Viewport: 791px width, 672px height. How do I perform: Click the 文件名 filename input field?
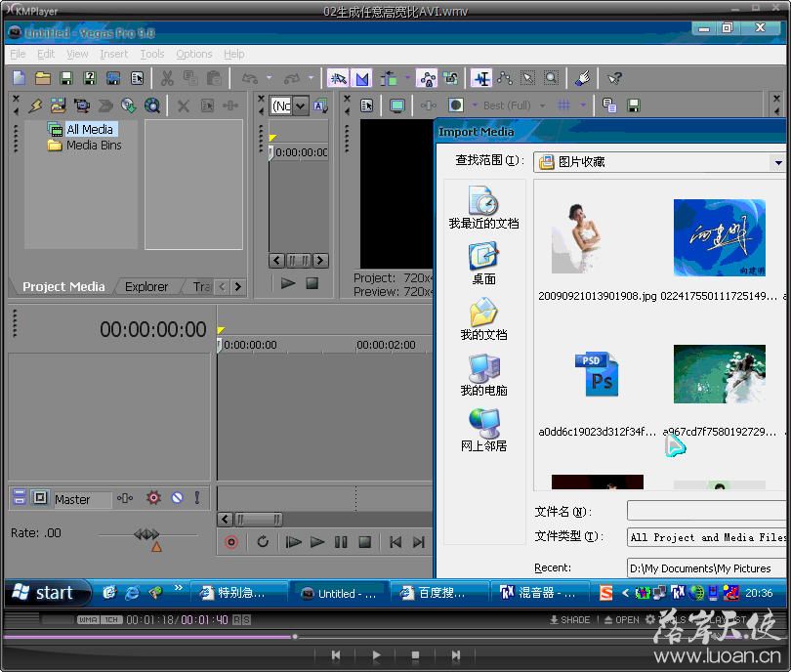pyautogui.click(x=706, y=511)
